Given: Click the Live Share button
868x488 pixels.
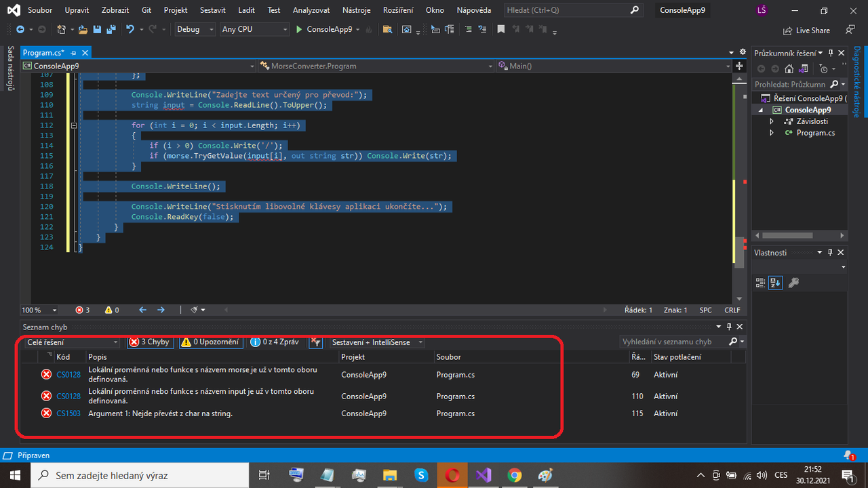Looking at the screenshot, I should click(x=806, y=30).
